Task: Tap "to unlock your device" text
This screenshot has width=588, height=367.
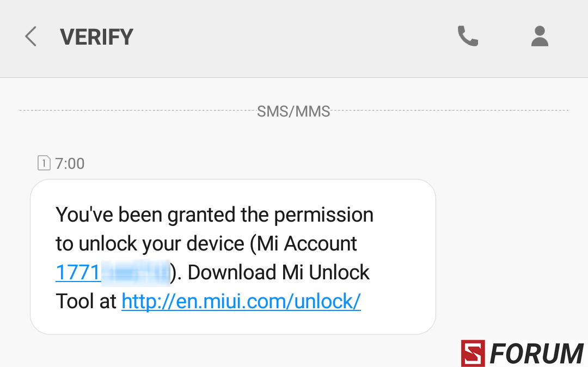Action: click(150, 244)
